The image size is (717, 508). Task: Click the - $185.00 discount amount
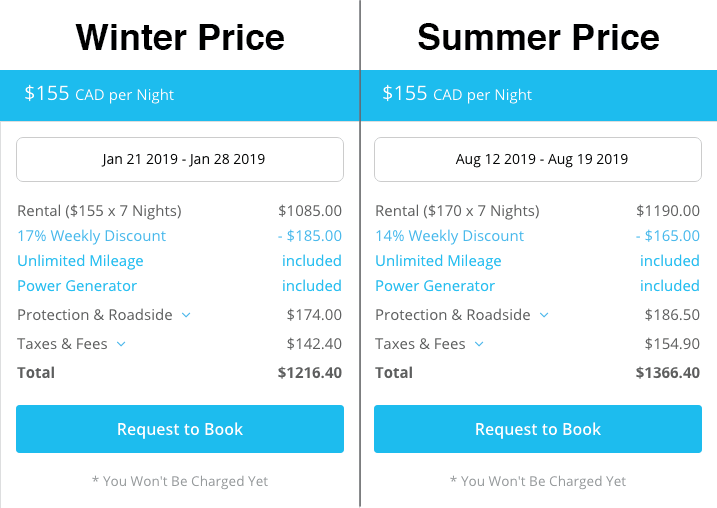310,236
